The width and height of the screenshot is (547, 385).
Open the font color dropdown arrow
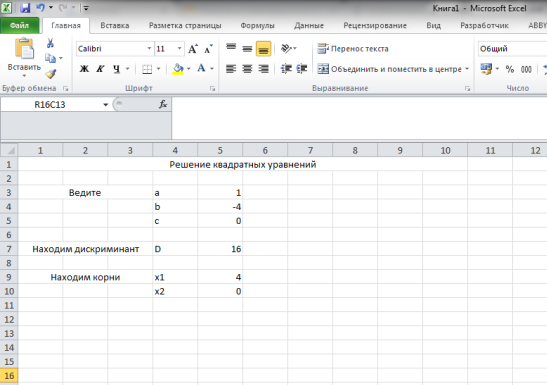coord(212,69)
